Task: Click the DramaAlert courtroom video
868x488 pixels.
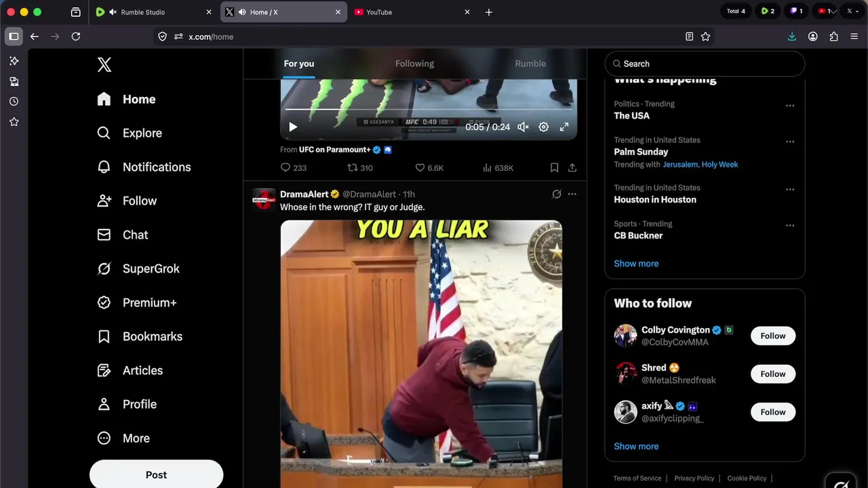Action: point(421,354)
